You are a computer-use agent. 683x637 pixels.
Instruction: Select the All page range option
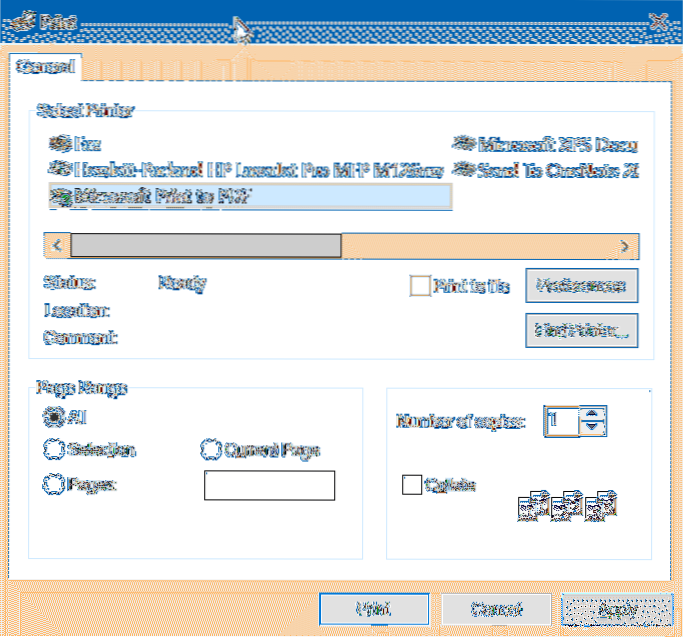pyautogui.click(x=52, y=416)
